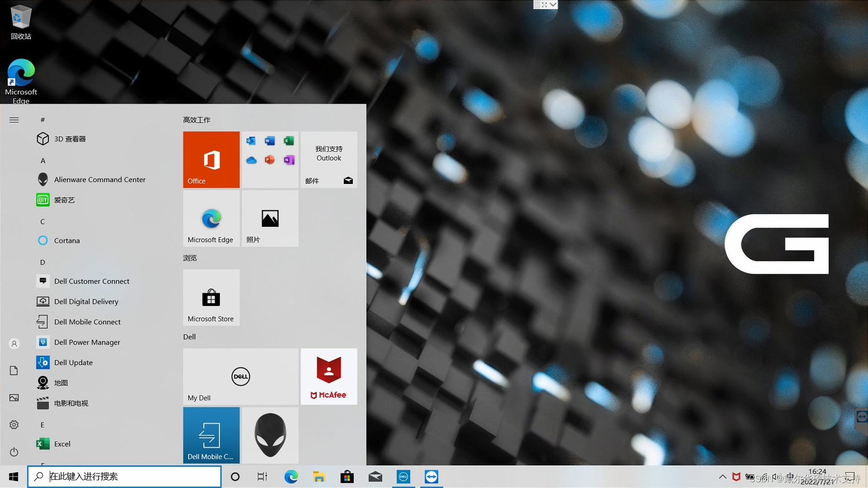Show hidden system tray icons
Viewport: 868px width, 488px height.
tap(723, 476)
